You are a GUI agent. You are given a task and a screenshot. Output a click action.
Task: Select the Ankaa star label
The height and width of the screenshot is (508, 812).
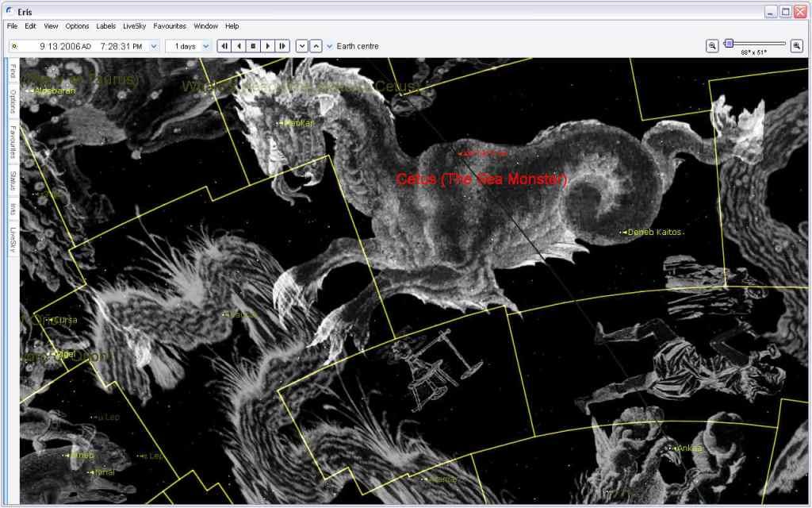click(689, 448)
